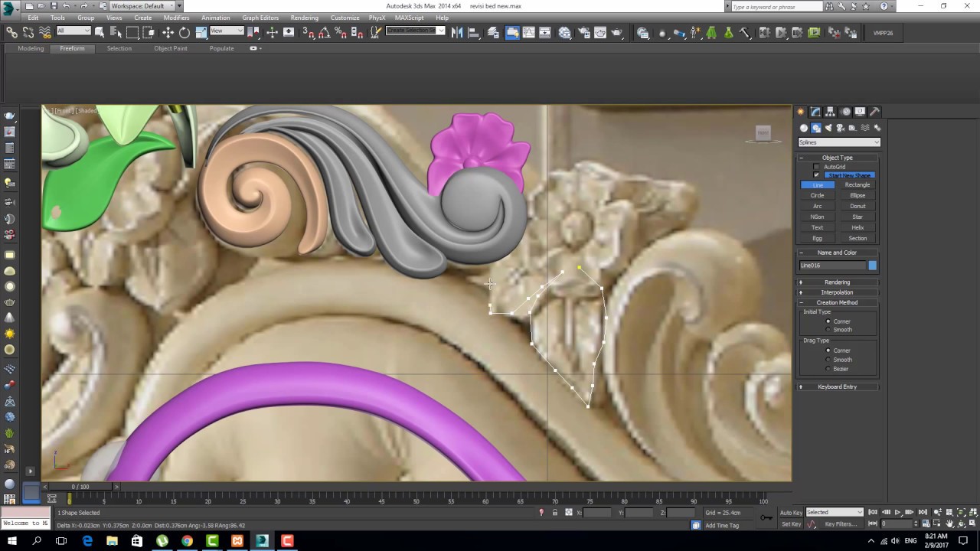Open the Modify panel tab

click(x=816, y=112)
